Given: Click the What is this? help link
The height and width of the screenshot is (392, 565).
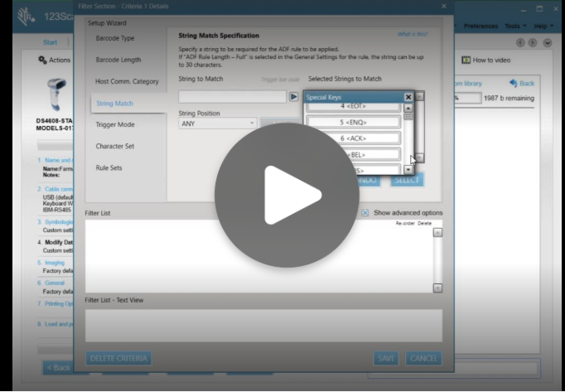Looking at the screenshot, I should [413, 34].
